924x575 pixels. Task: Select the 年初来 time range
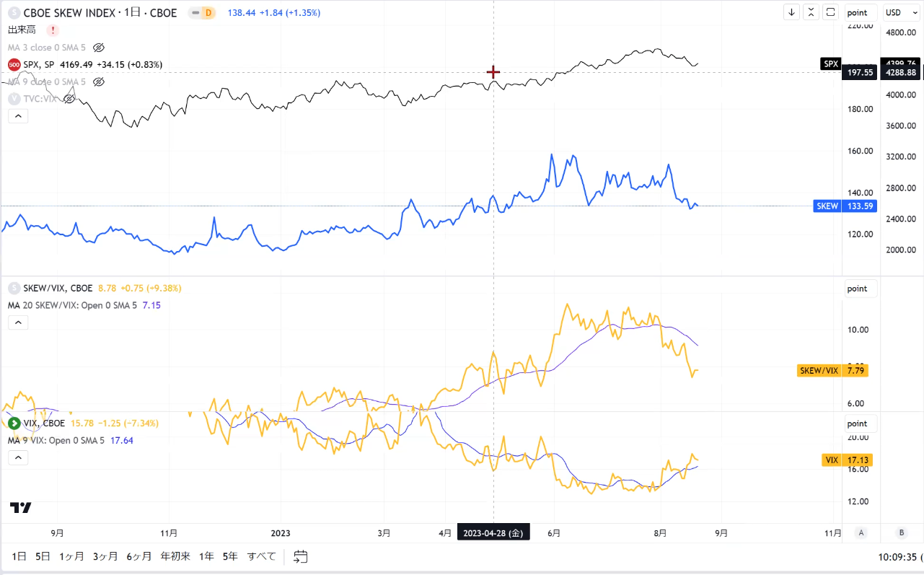point(175,556)
